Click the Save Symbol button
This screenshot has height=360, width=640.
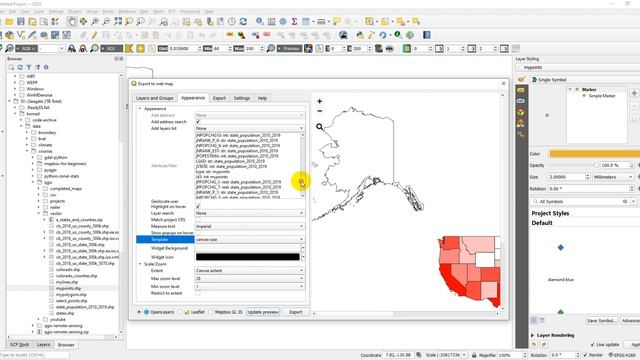point(601,321)
